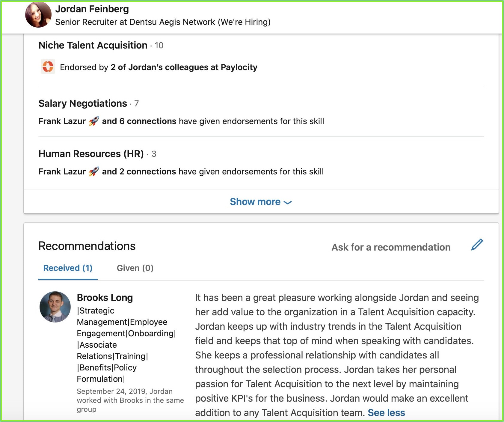Open the Human Resources (HR) skill
The height and width of the screenshot is (422, 504).
pos(91,154)
